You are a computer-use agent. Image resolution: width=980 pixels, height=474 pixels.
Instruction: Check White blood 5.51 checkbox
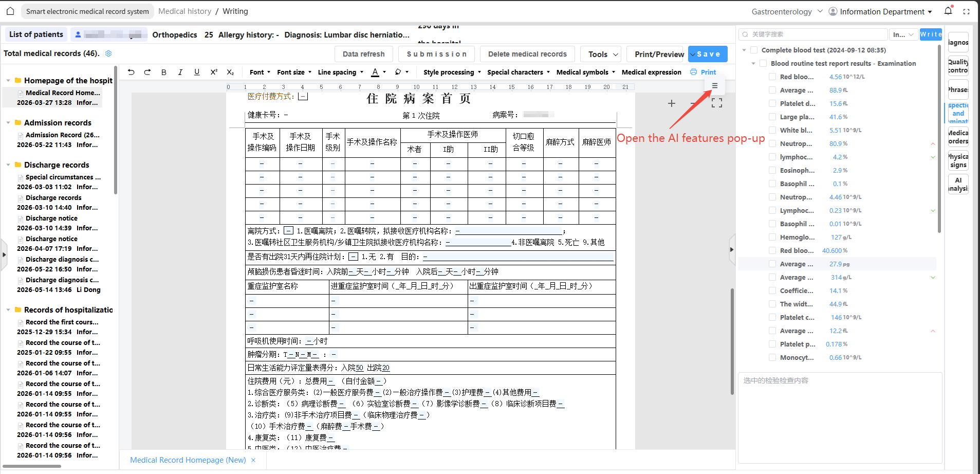point(772,130)
